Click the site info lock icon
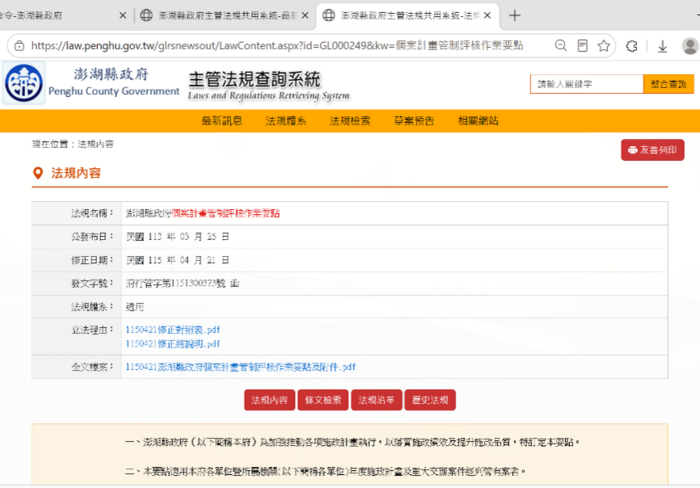Image resolution: width=700 pixels, height=488 pixels. [x=19, y=46]
